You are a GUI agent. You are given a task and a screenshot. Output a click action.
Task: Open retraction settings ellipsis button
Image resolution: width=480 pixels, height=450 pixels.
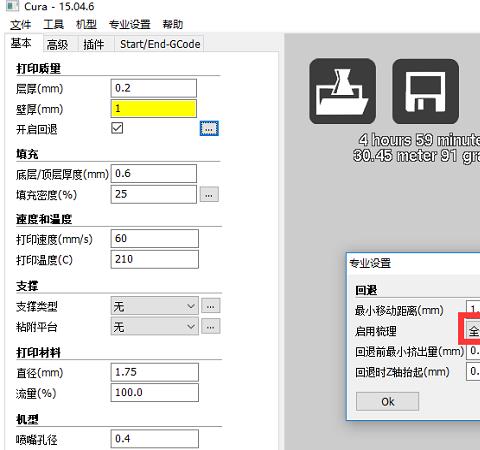tap(209, 128)
